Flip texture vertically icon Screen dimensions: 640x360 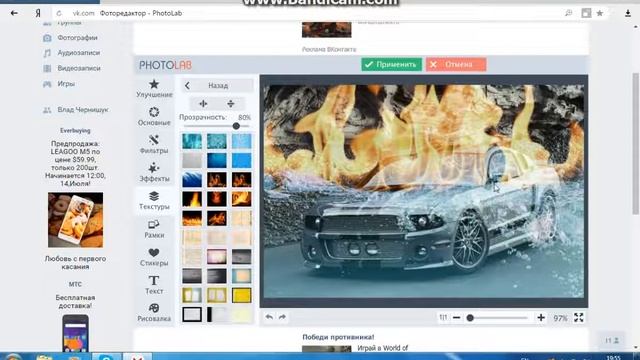click(x=231, y=104)
